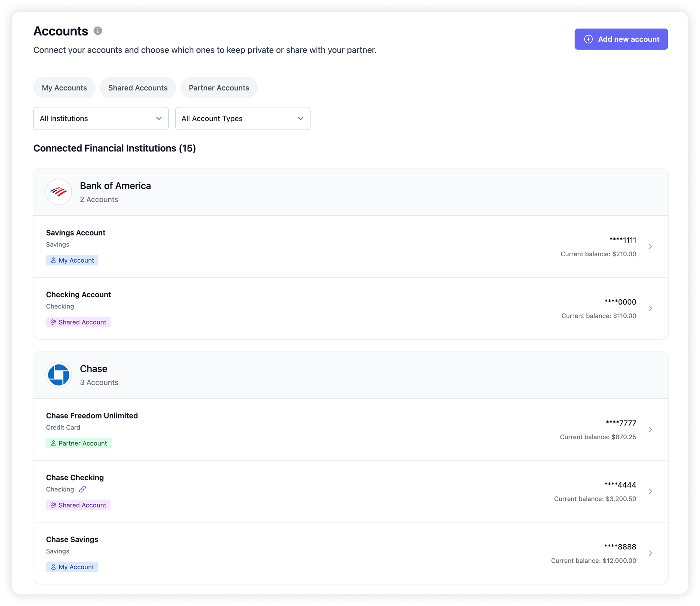Switch to My Accounts tab
Image resolution: width=700 pixels, height=606 pixels.
pyautogui.click(x=64, y=88)
